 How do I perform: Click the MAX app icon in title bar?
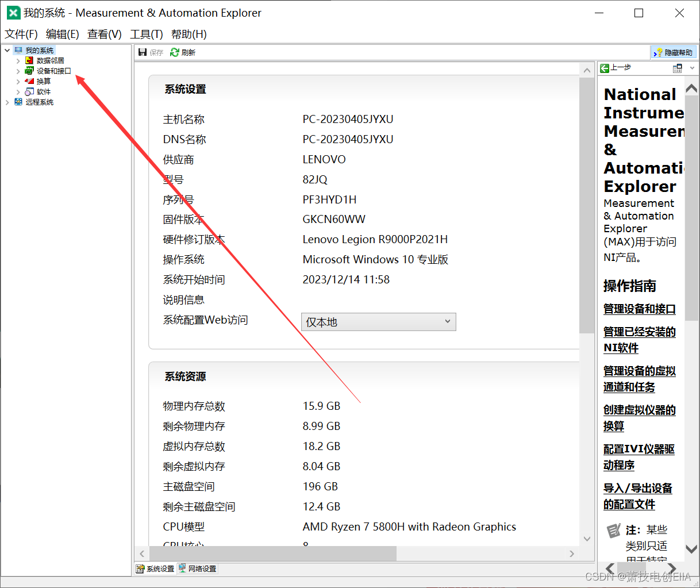(x=13, y=13)
